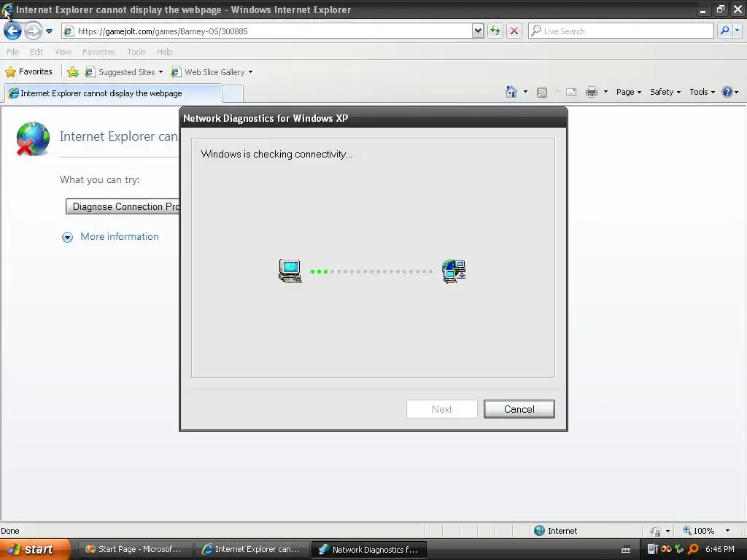Click the 6:46 PM system clock
Screen dimensions: 747x560
point(719,550)
